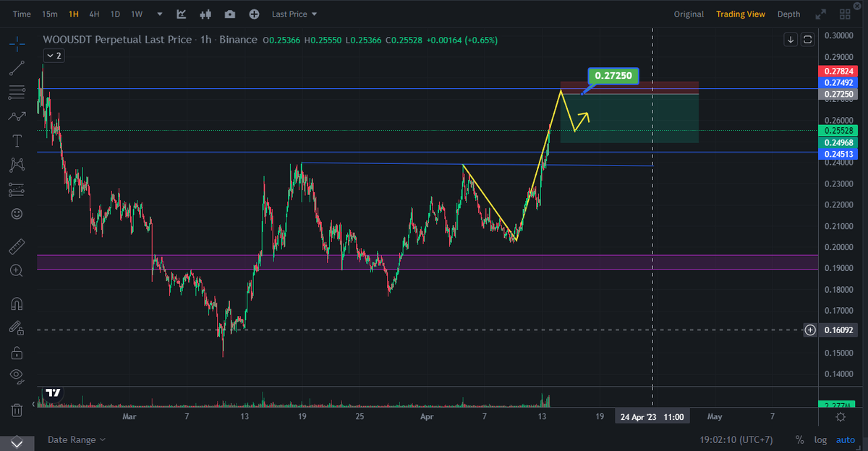Select the 1D interval
Image resolution: width=868 pixels, height=451 pixels.
click(x=115, y=14)
